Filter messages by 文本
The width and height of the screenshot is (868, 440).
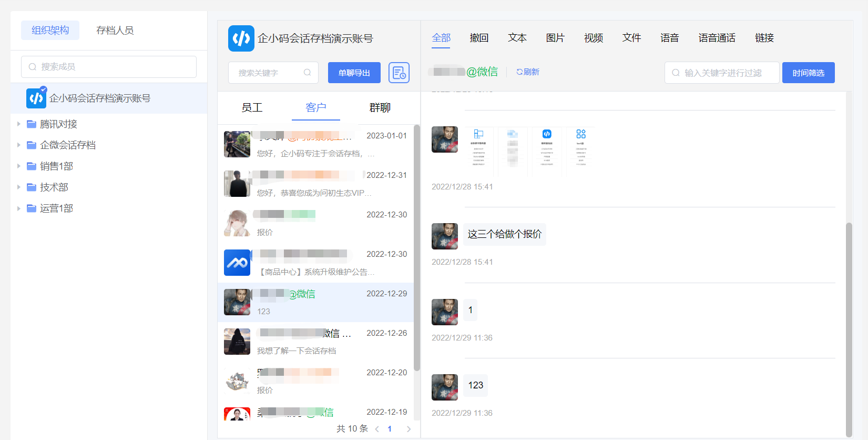pos(517,38)
